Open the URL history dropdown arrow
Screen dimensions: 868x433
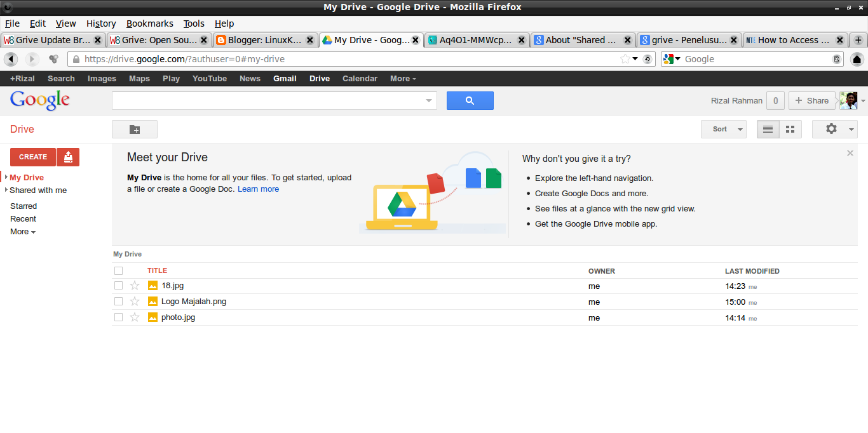tap(635, 59)
